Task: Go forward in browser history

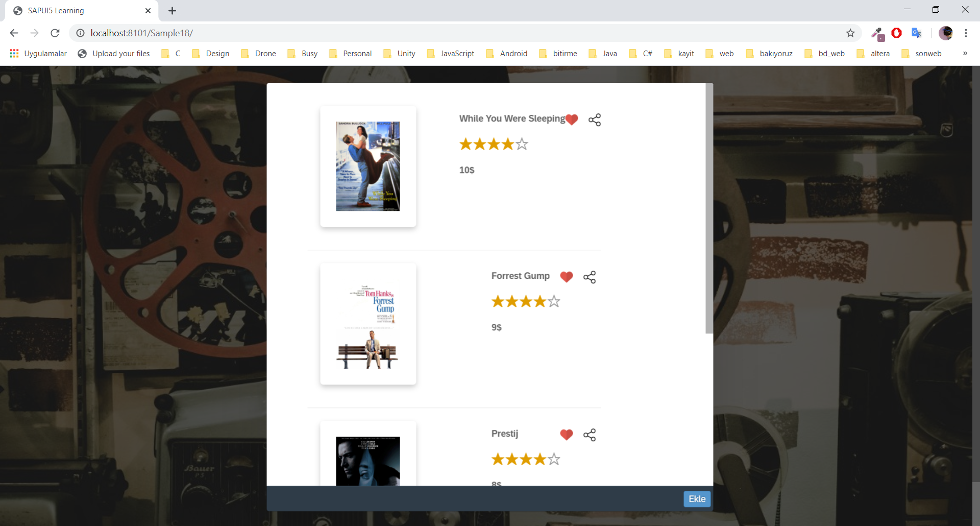Action: (x=34, y=33)
